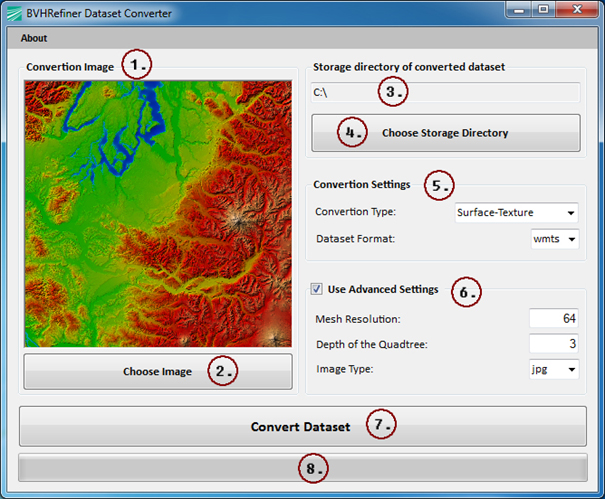
Task: Expand the Dataset Format wmts dropdown
Action: click(x=555, y=239)
